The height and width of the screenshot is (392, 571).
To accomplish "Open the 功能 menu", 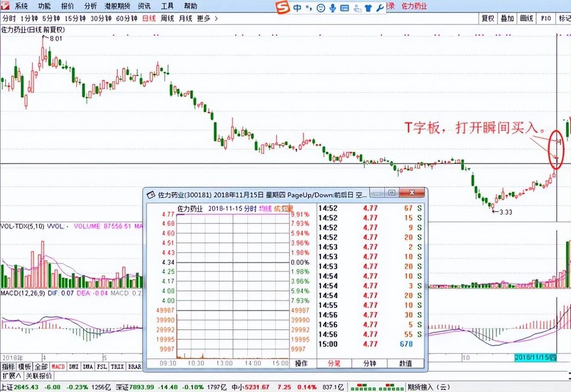I will click(44, 6).
